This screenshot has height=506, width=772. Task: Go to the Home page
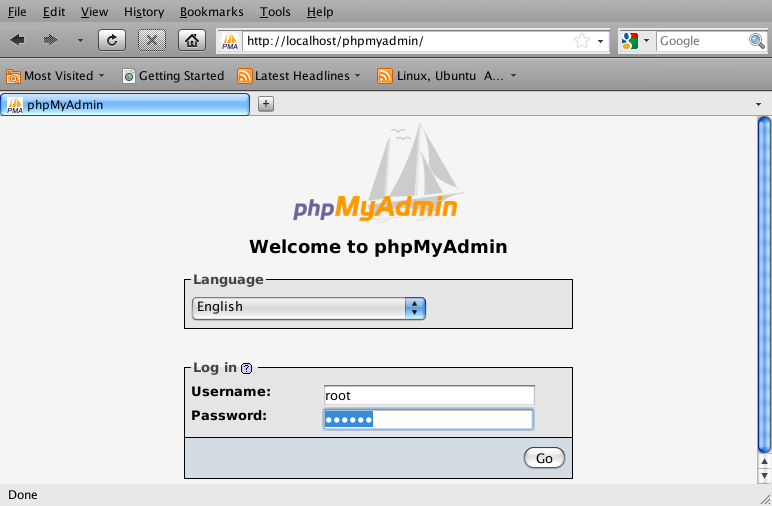[192, 40]
